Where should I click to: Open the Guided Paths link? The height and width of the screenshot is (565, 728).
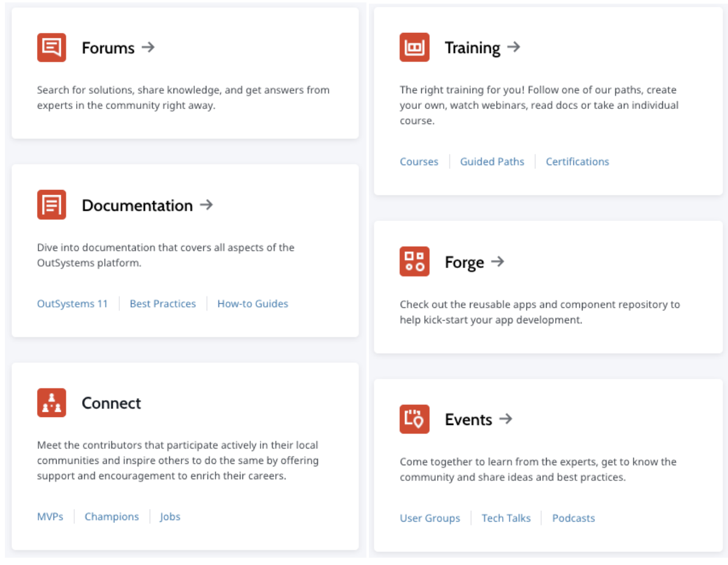pyautogui.click(x=492, y=162)
